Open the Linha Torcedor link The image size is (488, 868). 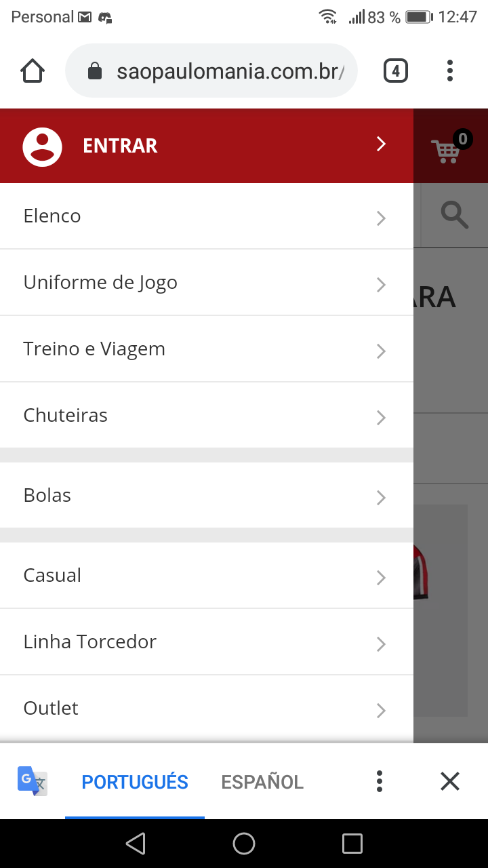point(89,642)
